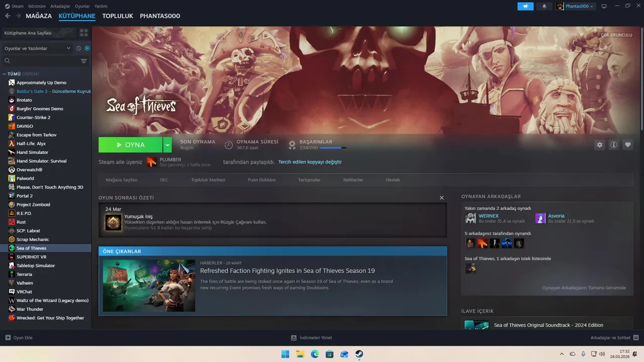
Task: Click the green OYNA play button
Action: (x=130, y=145)
